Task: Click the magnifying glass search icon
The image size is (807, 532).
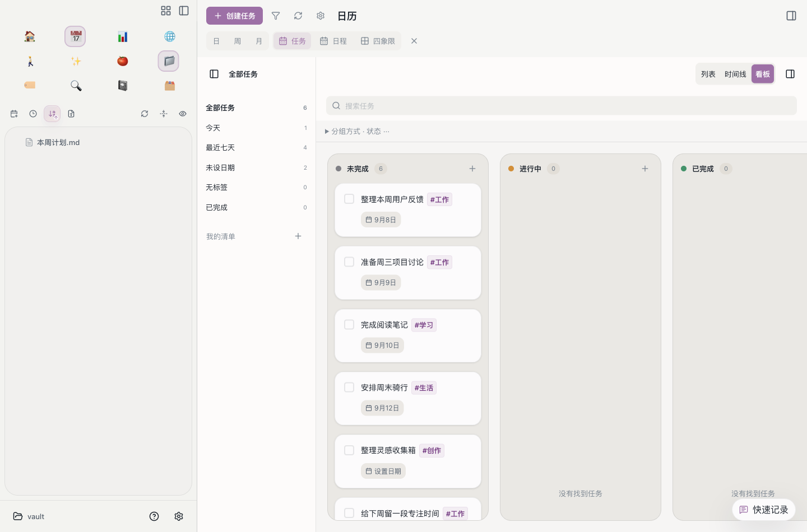Action: (x=76, y=85)
